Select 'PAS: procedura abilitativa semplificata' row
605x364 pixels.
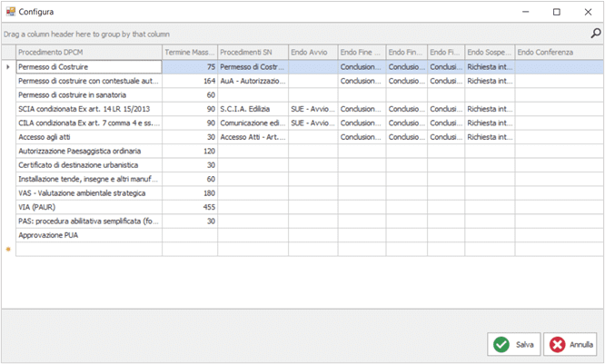[x=89, y=221]
